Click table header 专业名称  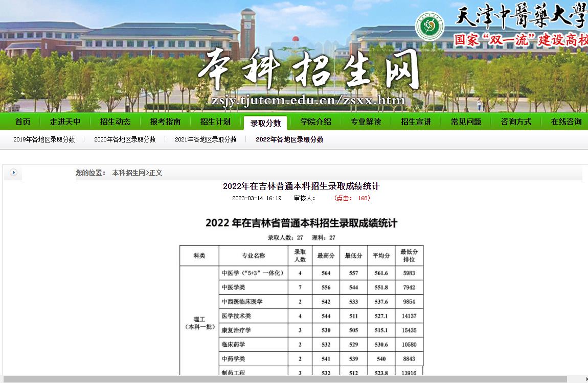tap(254, 256)
